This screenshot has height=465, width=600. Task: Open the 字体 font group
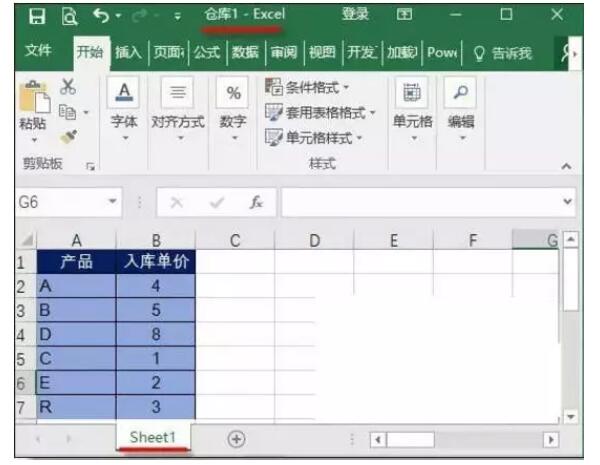coord(124,108)
